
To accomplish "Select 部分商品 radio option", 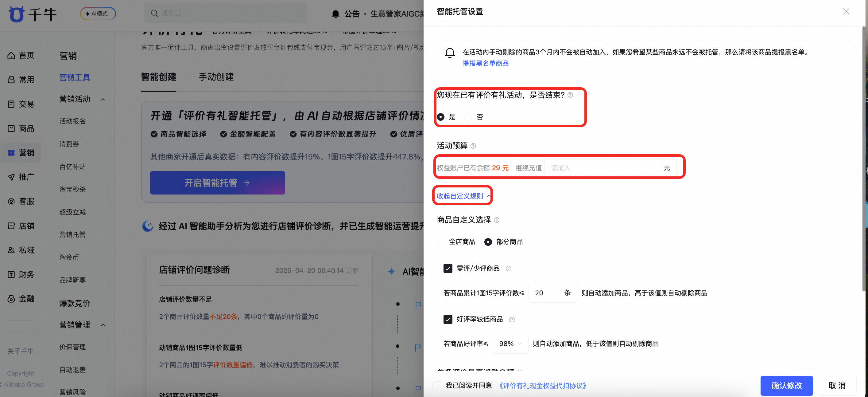I will pos(488,242).
